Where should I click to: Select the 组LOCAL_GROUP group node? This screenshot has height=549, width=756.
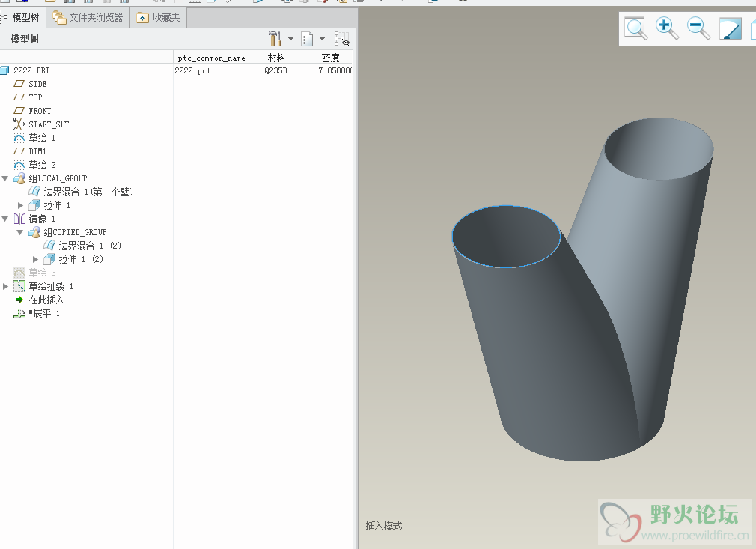point(58,178)
